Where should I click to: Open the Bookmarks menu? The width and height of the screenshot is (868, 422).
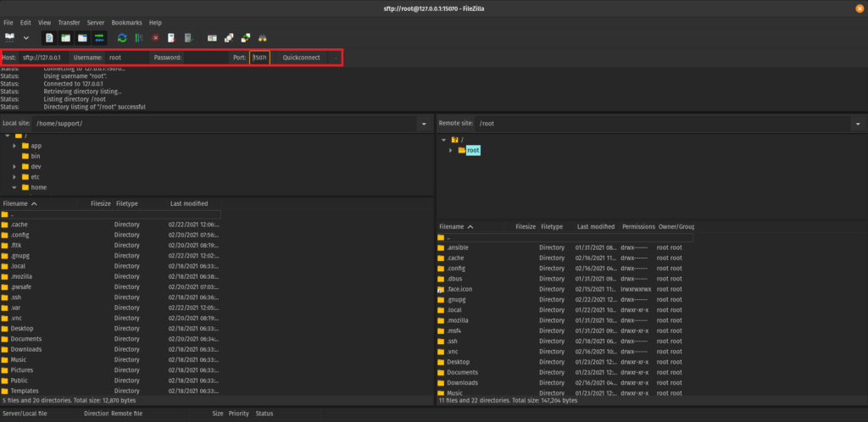(x=127, y=23)
